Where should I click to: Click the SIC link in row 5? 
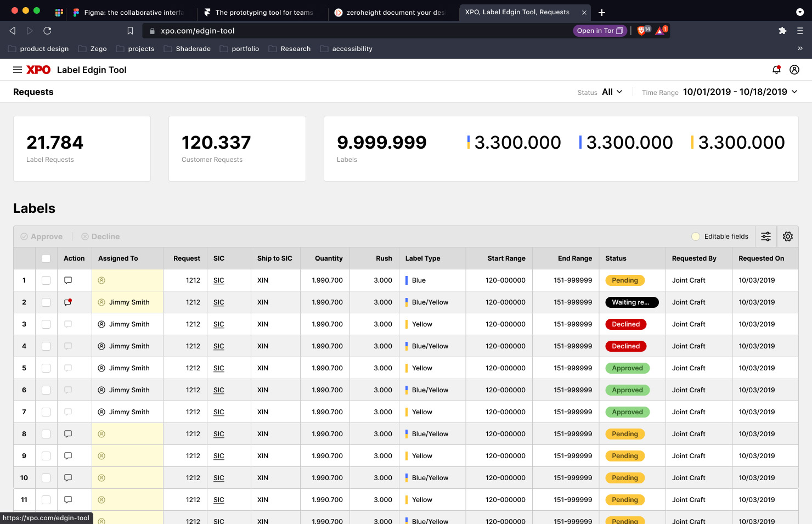[219, 368]
